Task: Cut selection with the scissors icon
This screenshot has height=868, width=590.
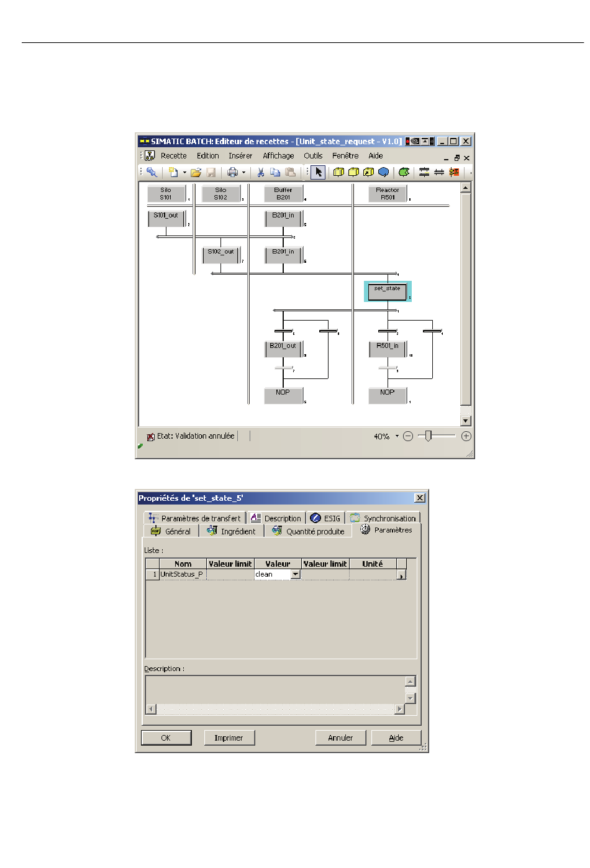Action: pyautogui.click(x=261, y=172)
